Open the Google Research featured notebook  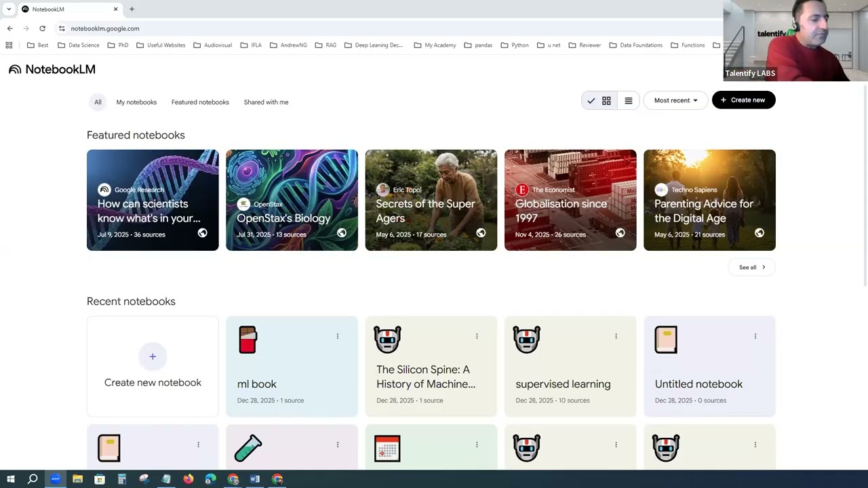point(153,200)
